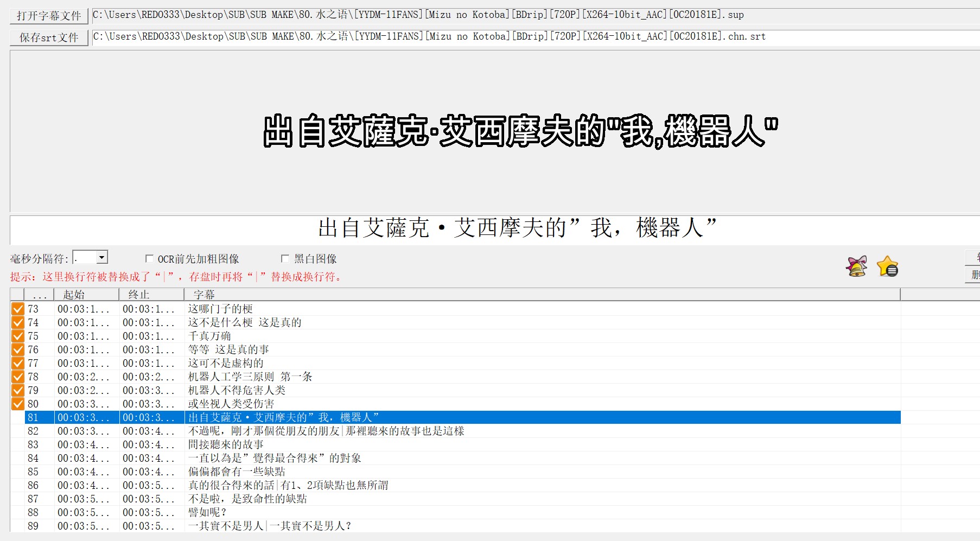Click the bell with ribbon icon

click(x=856, y=266)
